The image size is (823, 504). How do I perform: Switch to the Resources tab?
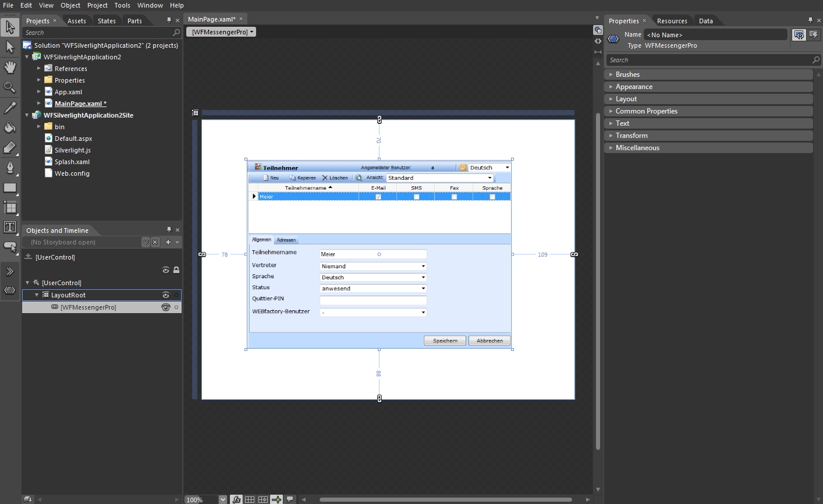(x=672, y=21)
